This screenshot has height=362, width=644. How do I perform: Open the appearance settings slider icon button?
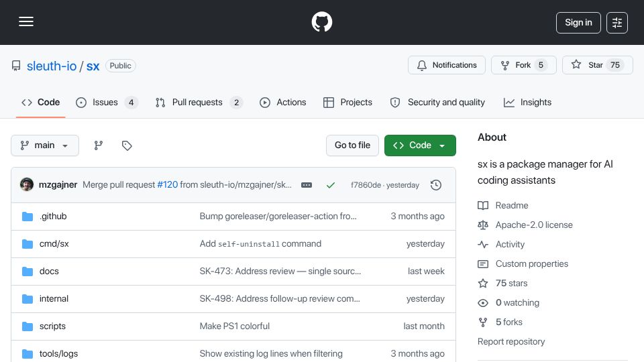tap(617, 23)
